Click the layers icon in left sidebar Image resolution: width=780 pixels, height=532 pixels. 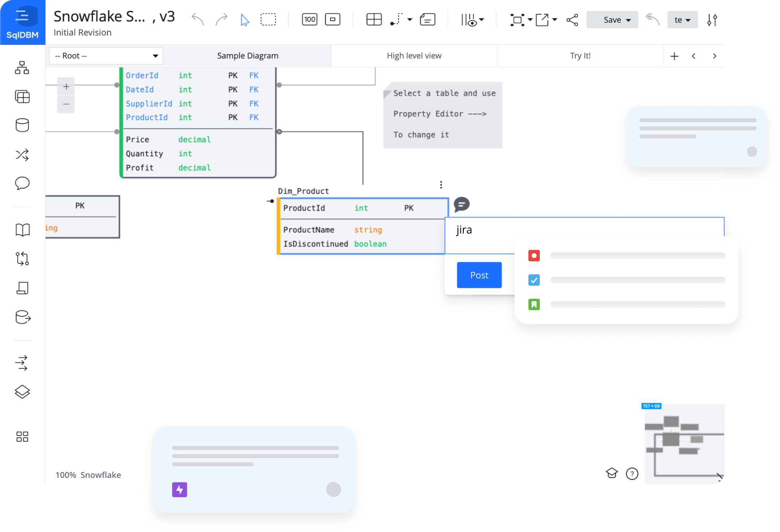(x=22, y=392)
